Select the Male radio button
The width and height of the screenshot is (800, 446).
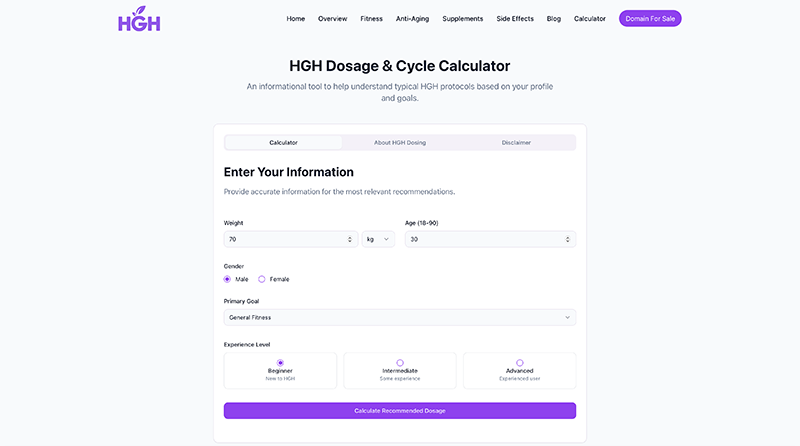pyautogui.click(x=228, y=279)
